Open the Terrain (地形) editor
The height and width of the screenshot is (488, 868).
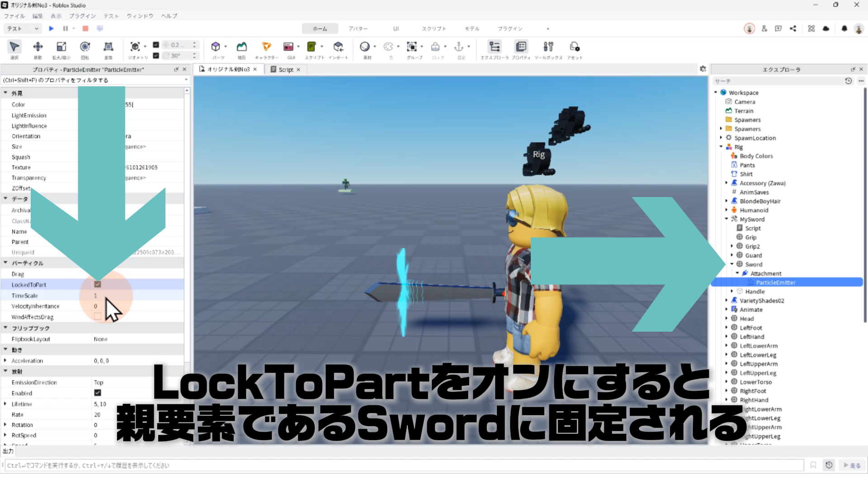tap(242, 47)
